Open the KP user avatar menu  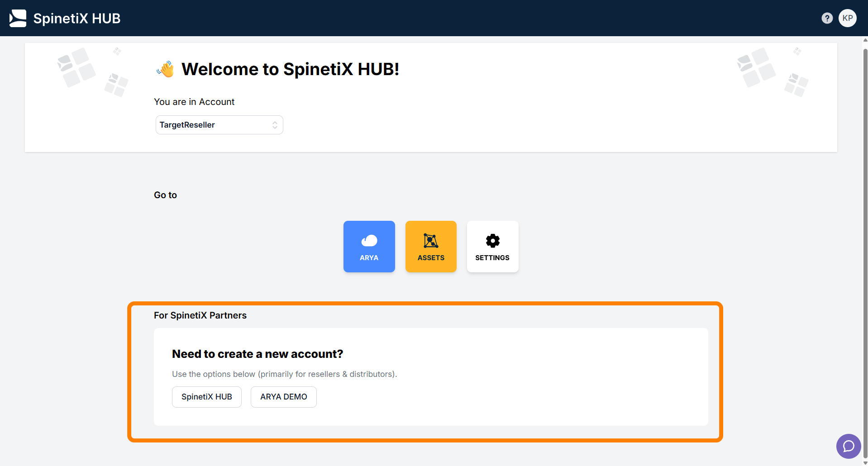click(x=848, y=18)
